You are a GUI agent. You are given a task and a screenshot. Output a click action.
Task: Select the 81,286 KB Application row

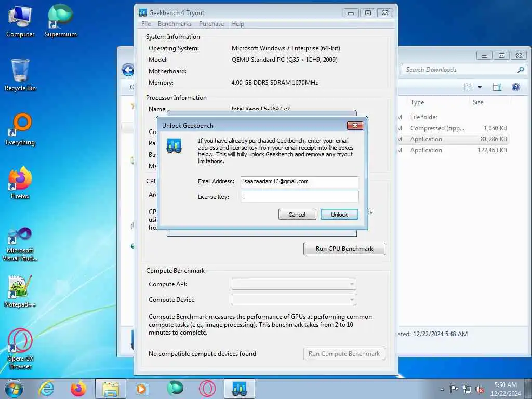[x=453, y=139]
